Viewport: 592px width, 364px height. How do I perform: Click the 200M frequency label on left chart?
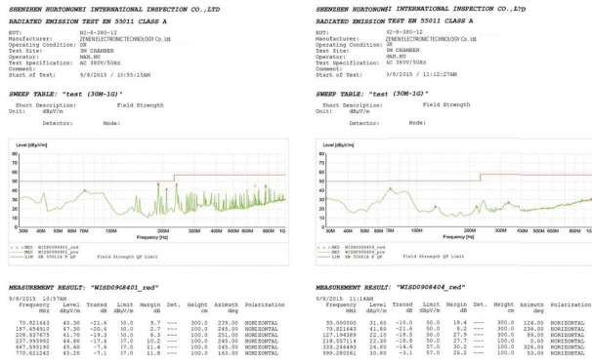[x=163, y=231]
